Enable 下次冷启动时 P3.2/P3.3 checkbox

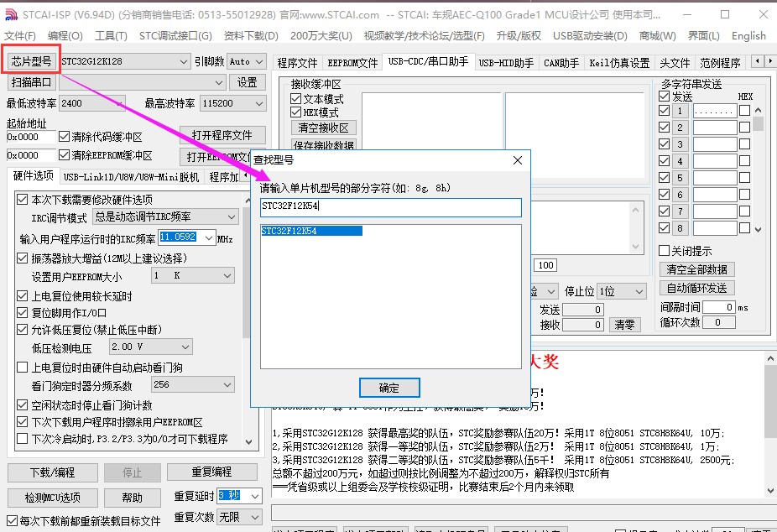click(x=23, y=438)
